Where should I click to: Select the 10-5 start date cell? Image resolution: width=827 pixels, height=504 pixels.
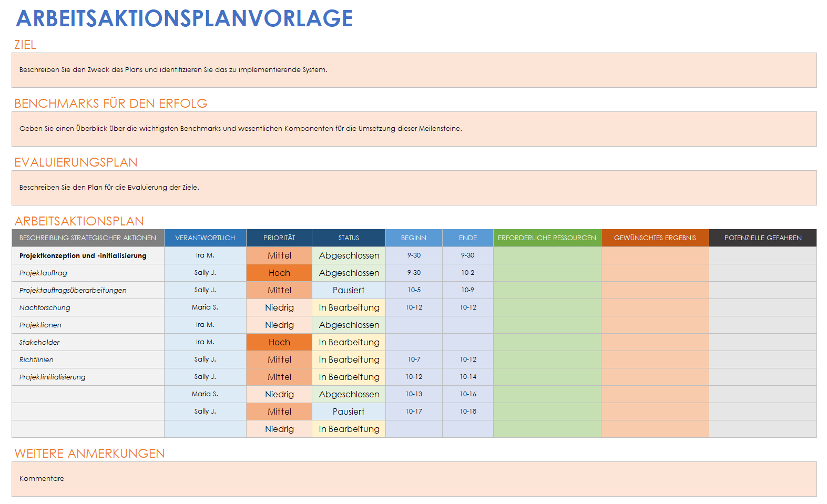tap(414, 290)
